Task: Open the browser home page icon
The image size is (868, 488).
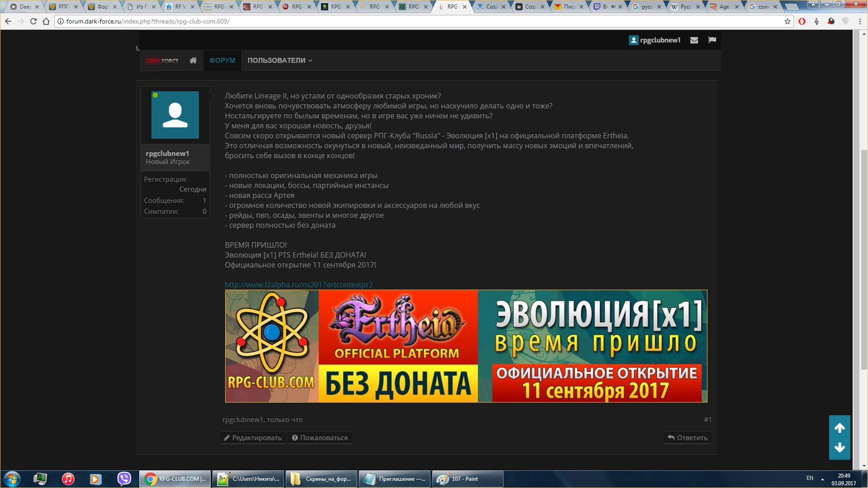Action: click(46, 21)
